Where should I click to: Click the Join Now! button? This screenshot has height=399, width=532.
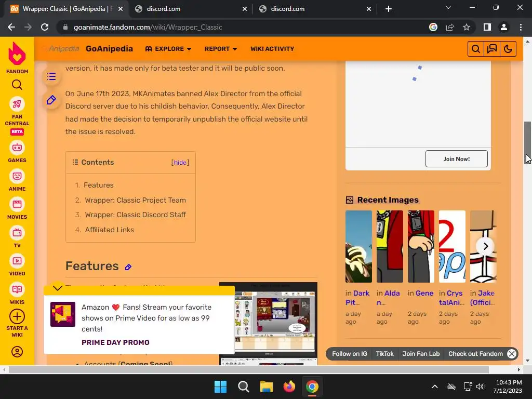(456, 159)
